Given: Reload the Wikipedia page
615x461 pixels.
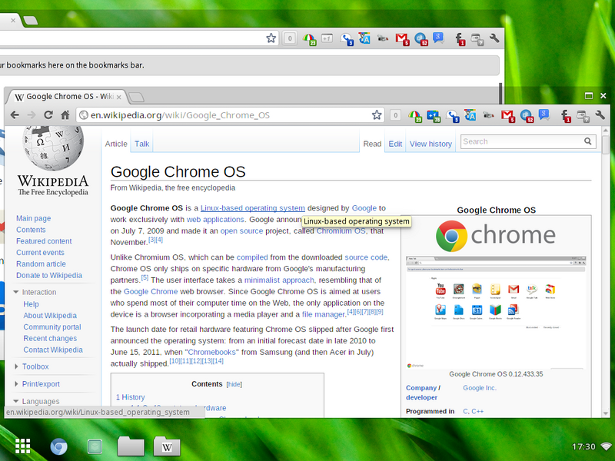Looking at the screenshot, I should click(x=48, y=115).
